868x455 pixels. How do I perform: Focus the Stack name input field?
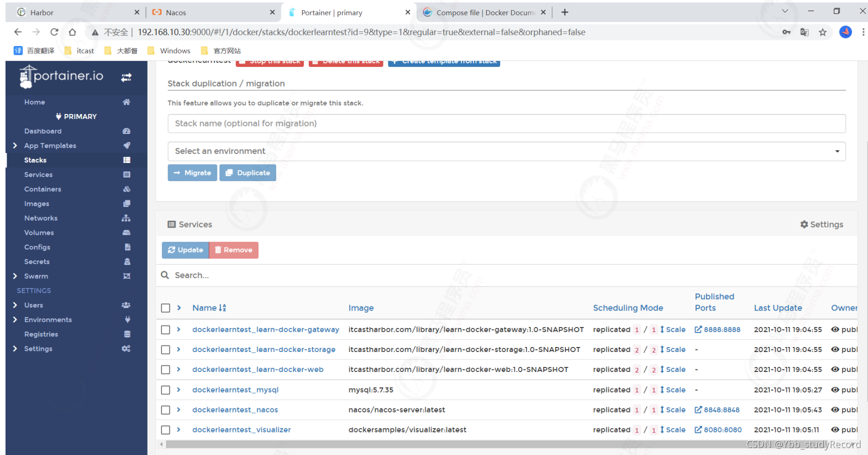pyautogui.click(x=506, y=123)
